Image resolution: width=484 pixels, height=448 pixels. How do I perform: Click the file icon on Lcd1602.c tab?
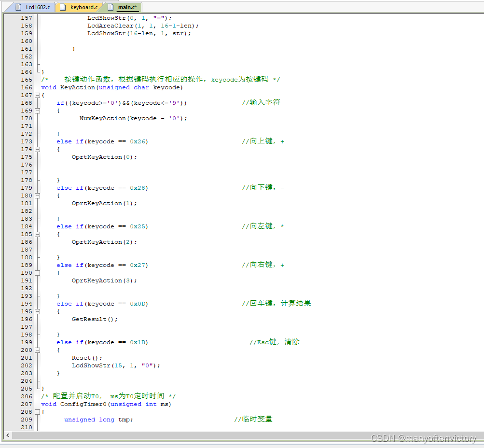tap(18, 7)
